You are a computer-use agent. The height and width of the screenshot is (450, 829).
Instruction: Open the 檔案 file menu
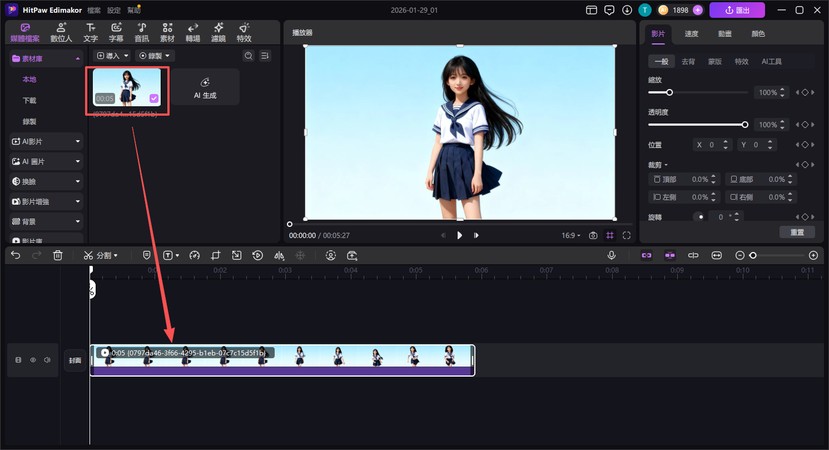pos(93,9)
